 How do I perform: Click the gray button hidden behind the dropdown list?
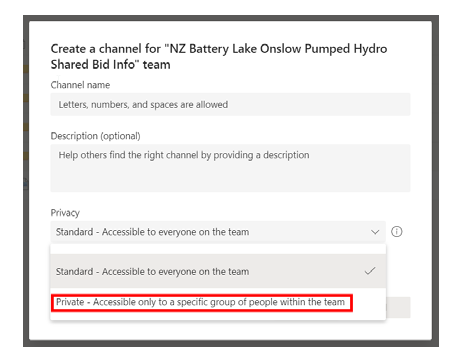(398, 307)
